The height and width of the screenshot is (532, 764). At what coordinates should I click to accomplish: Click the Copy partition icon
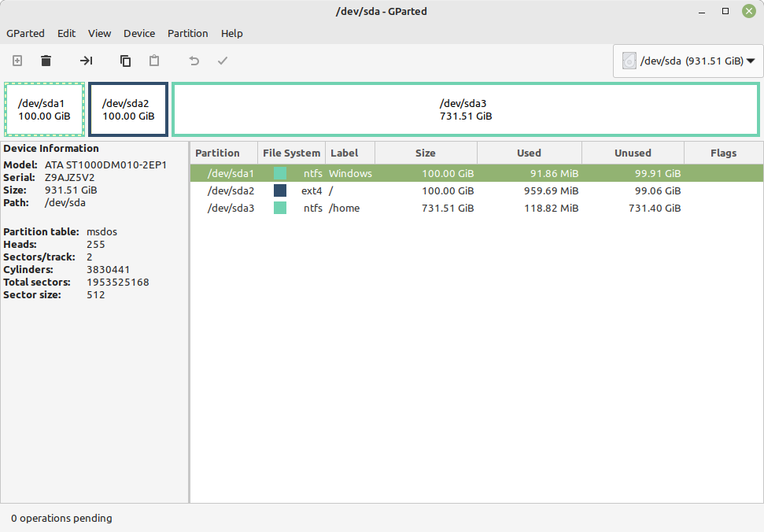coord(125,61)
